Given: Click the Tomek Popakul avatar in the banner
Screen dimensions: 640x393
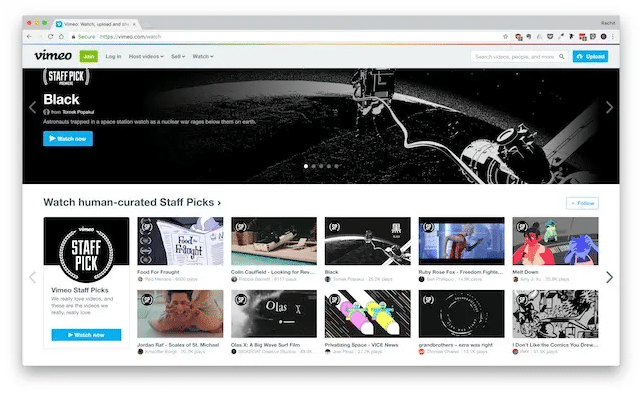Looking at the screenshot, I should point(46,112).
